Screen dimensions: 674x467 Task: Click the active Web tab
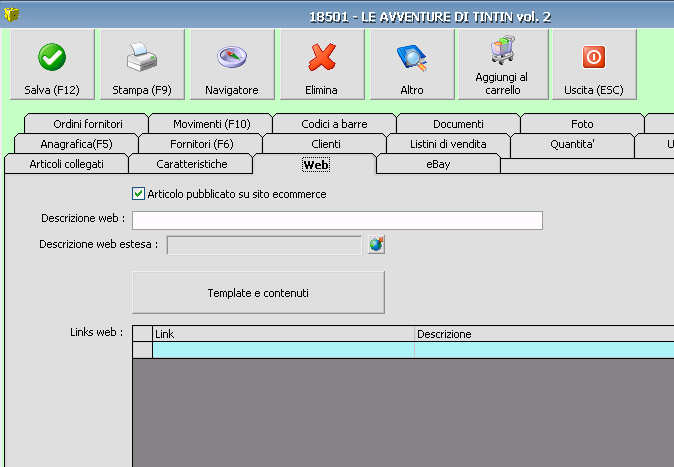[316, 165]
